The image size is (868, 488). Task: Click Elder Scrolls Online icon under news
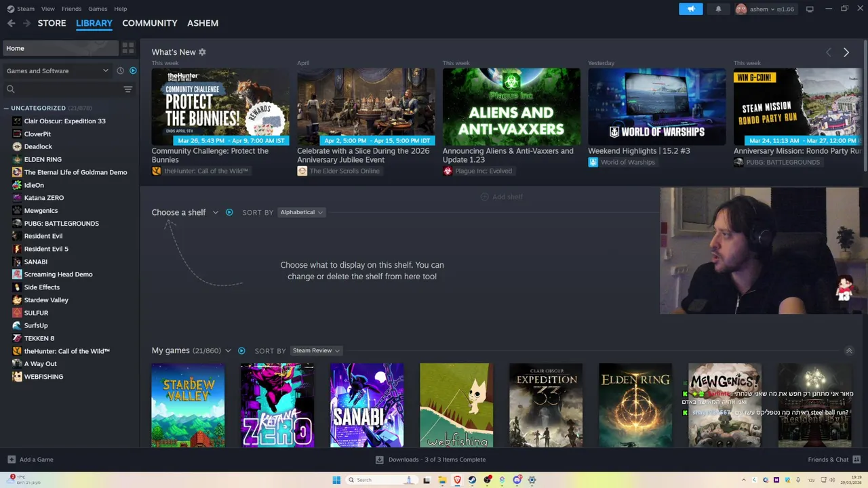click(302, 171)
